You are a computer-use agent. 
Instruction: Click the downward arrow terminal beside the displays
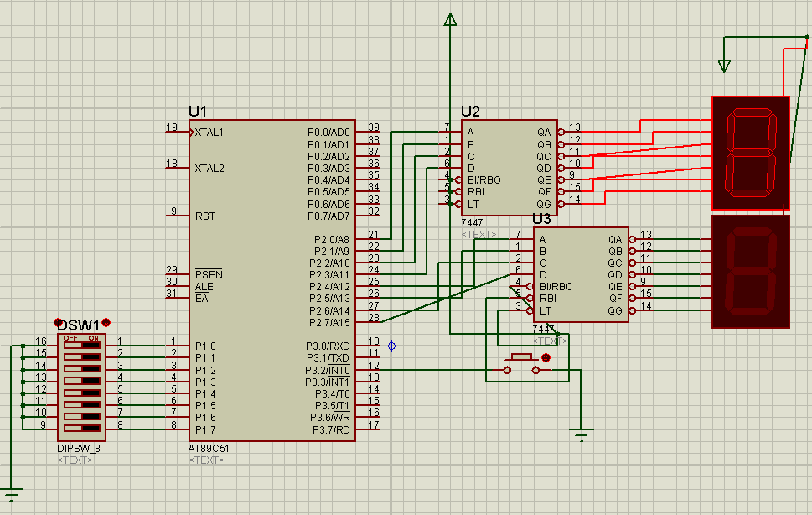[x=724, y=65]
